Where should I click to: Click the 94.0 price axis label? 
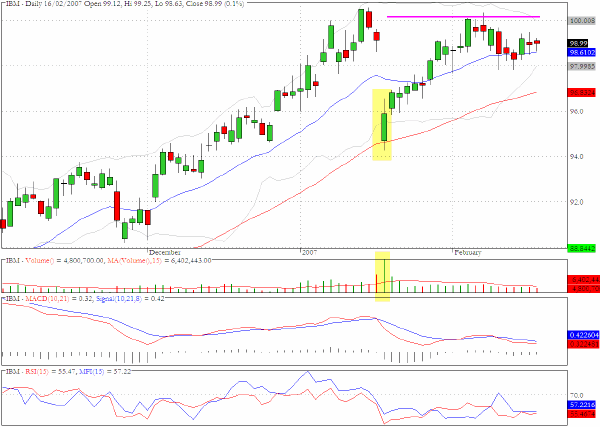577,156
